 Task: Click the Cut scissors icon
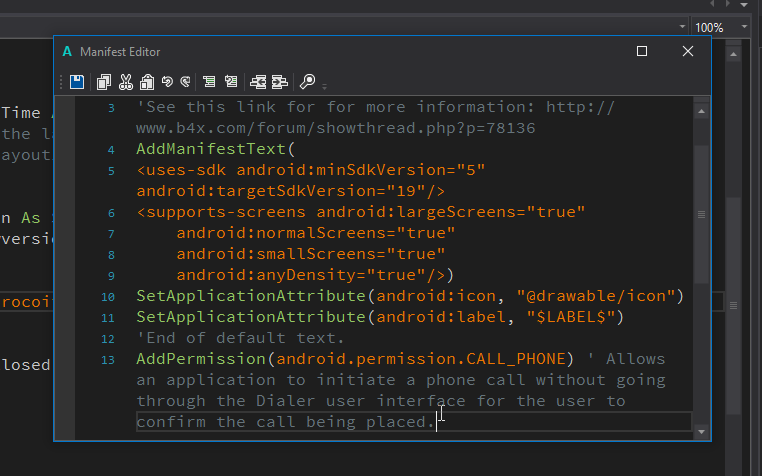pos(125,82)
